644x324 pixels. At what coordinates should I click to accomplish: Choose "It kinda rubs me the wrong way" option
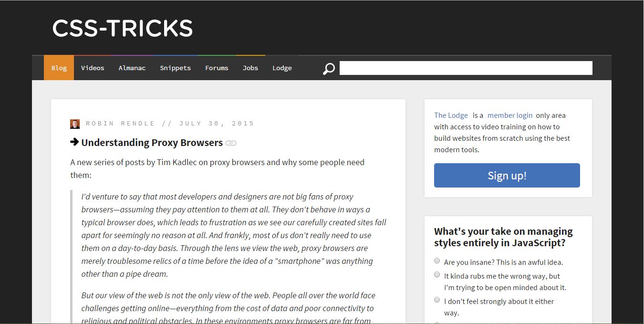point(437,274)
